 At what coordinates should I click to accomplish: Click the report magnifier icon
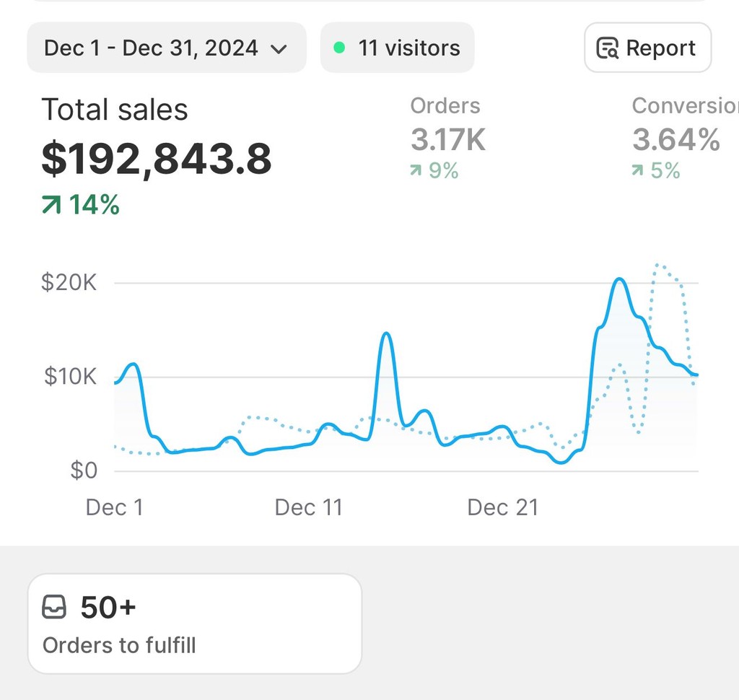[x=608, y=48]
